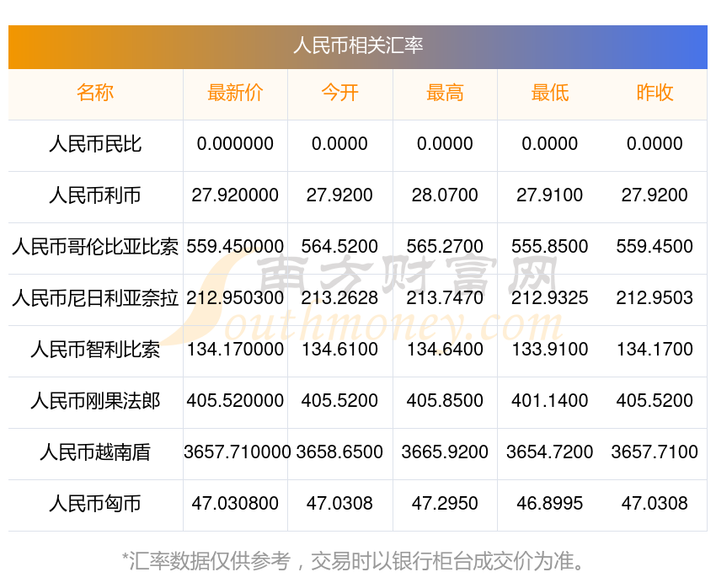
Task: Select the 名称 column header
Action: pyautogui.click(x=95, y=94)
